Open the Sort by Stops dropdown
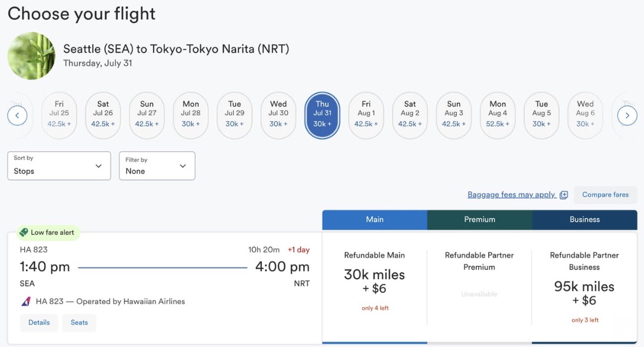Viewport: 644px width, 347px height. 59,166
